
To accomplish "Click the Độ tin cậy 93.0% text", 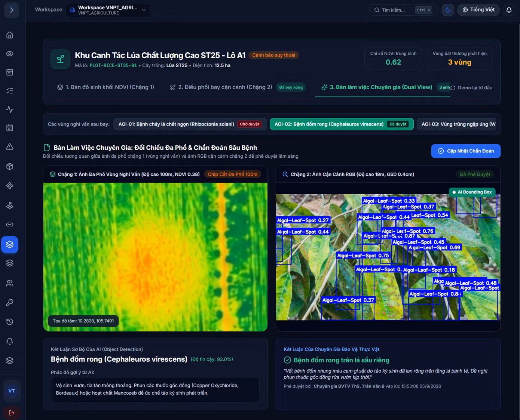I will pos(212,359).
